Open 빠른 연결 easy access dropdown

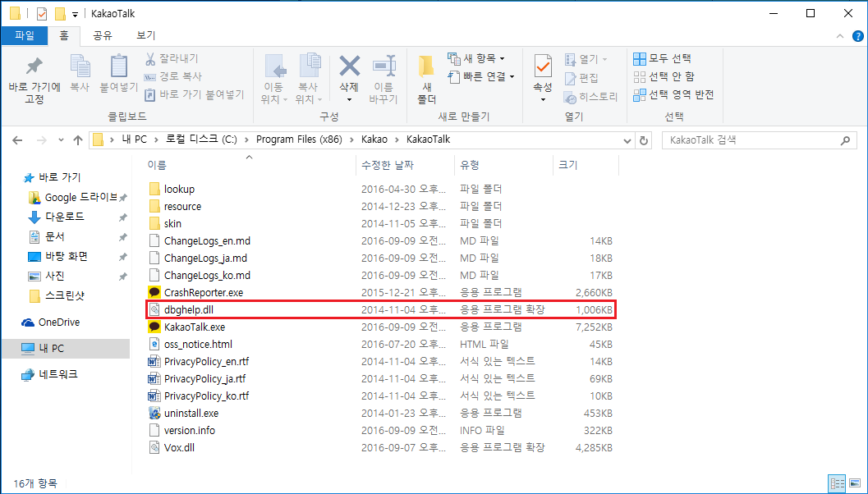tap(481, 76)
